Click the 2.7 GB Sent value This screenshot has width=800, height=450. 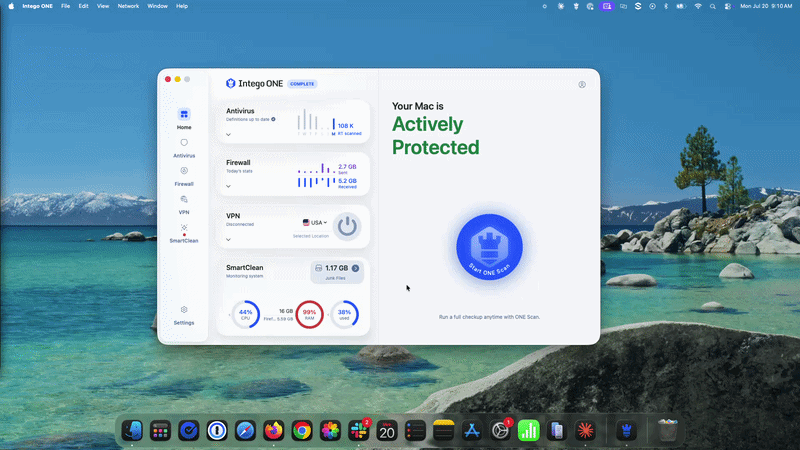click(x=347, y=169)
